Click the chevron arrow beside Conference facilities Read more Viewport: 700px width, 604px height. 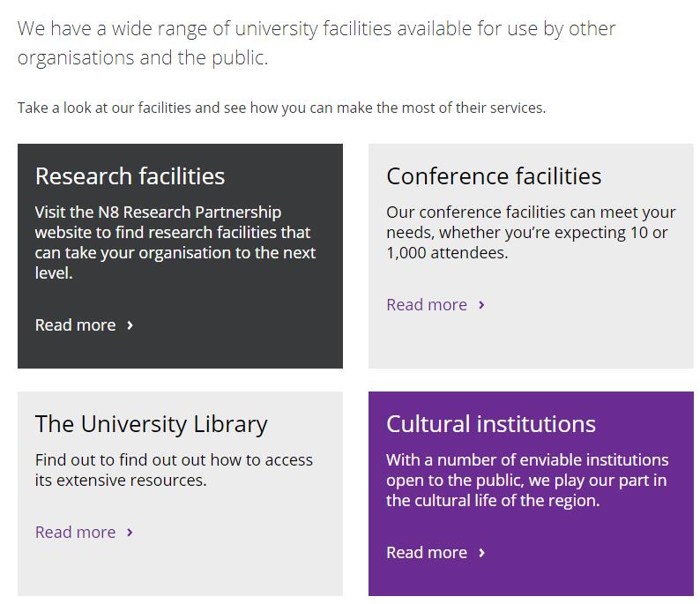pos(481,305)
